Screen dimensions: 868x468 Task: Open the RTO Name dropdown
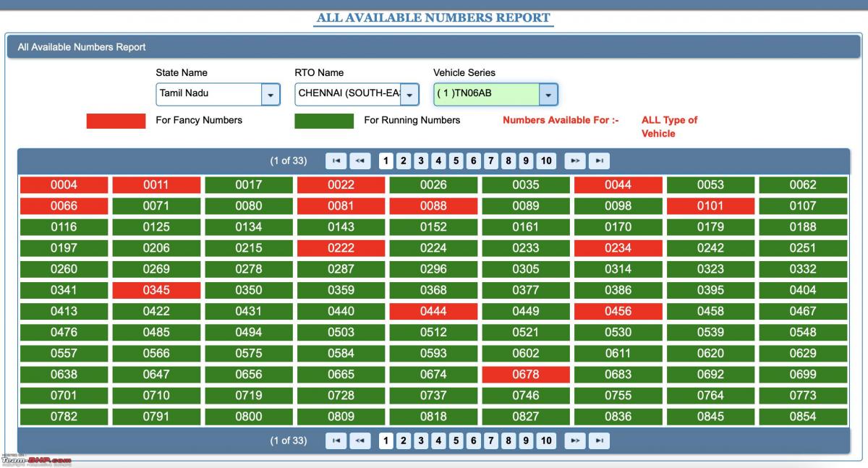[409, 94]
